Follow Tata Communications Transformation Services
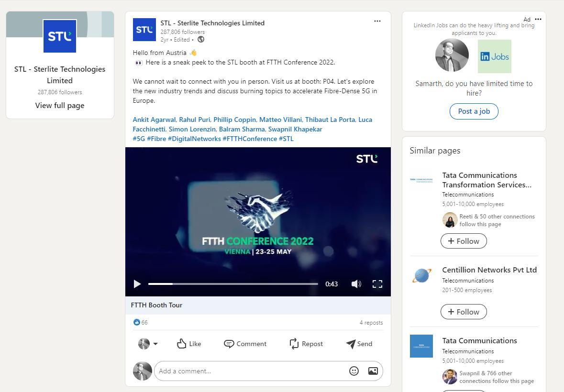The image size is (564, 392). click(464, 241)
